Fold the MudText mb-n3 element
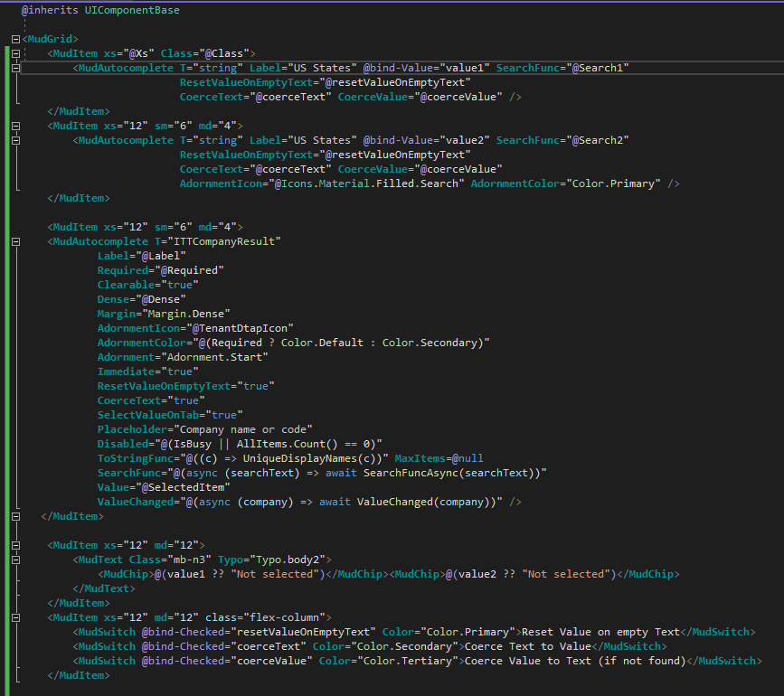The width and height of the screenshot is (784, 696). tap(15, 560)
